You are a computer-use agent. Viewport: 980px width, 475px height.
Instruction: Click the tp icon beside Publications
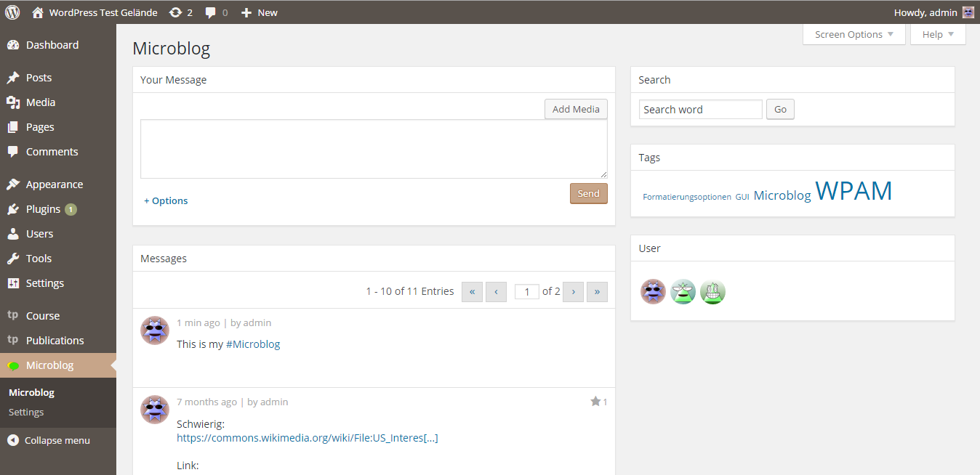coord(13,341)
